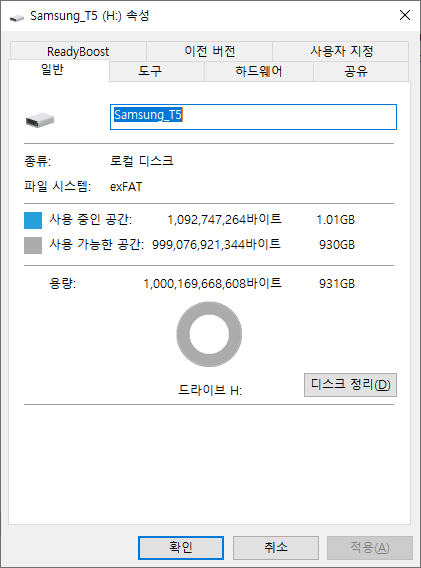The width and height of the screenshot is (421, 568).
Task: Click the large drive icon beside the name field
Action: tap(40, 120)
